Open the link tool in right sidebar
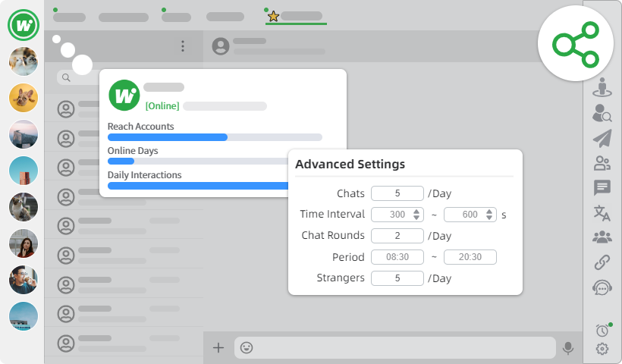The image size is (622, 364). click(602, 262)
